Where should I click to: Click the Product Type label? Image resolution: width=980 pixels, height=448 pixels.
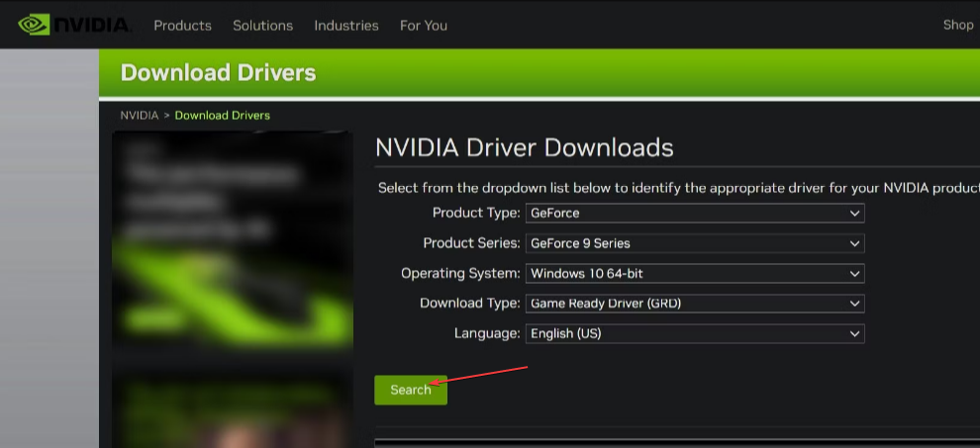point(476,213)
